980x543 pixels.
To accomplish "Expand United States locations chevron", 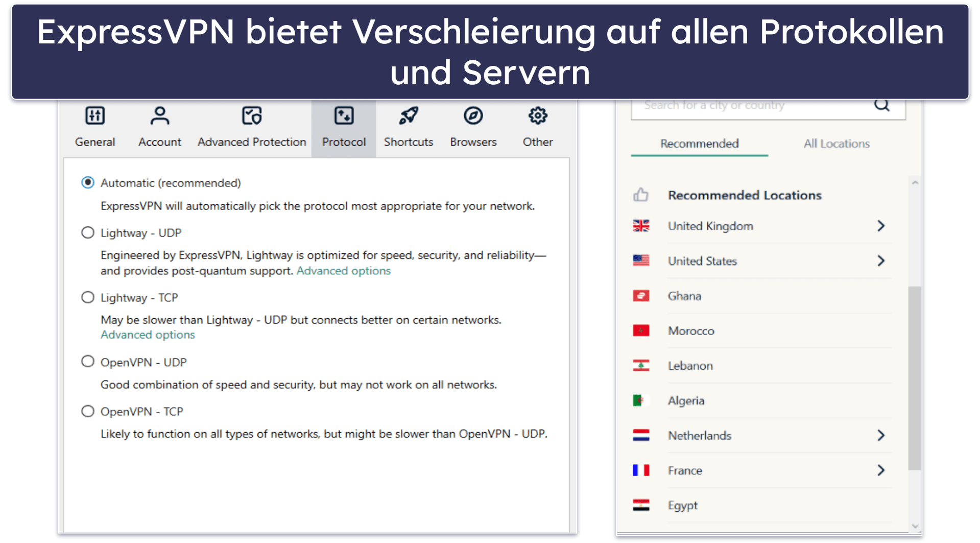I will (881, 261).
